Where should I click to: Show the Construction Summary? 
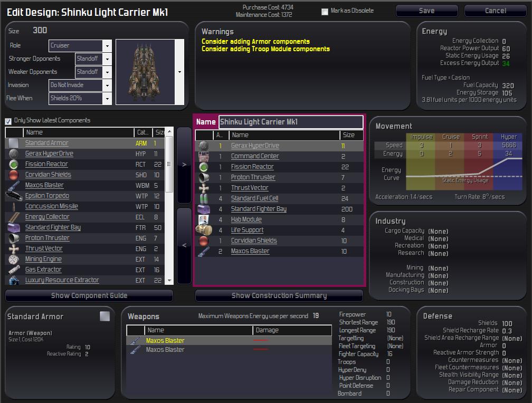point(279,295)
